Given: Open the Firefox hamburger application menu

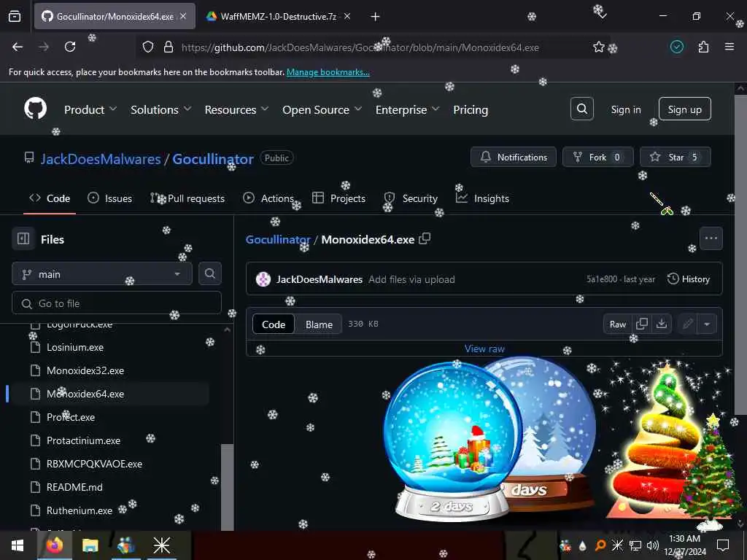Looking at the screenshot, I should click(729, 47).
